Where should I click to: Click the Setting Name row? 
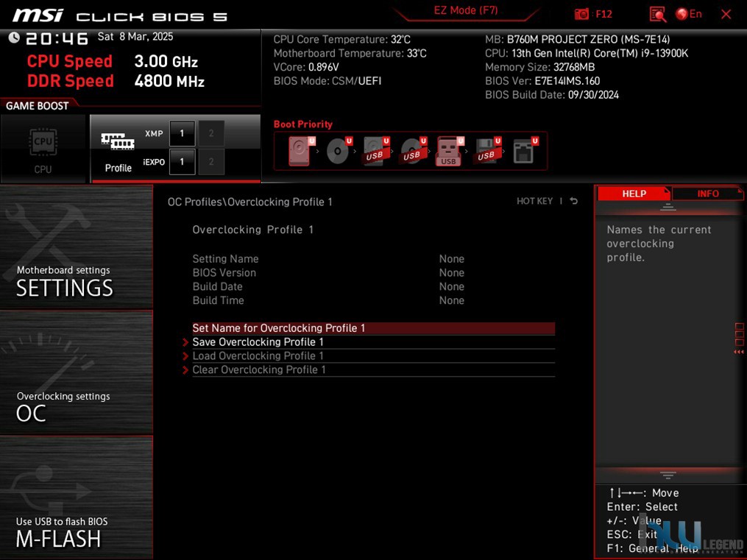328,259
